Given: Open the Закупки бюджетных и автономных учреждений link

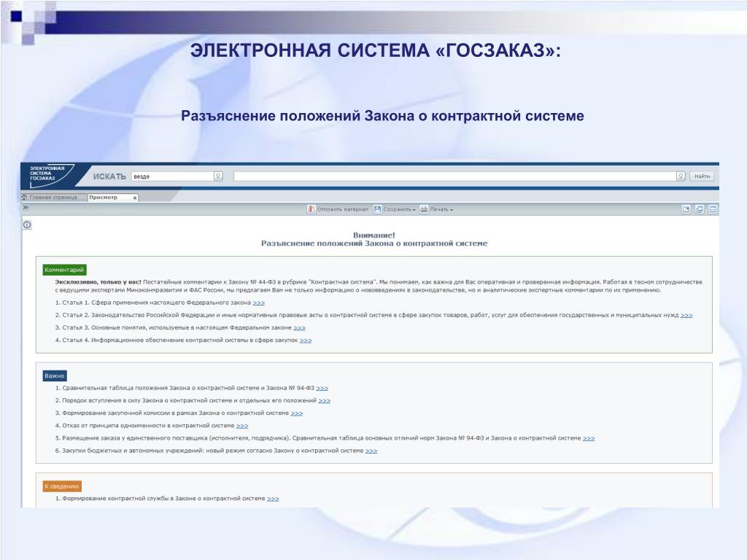Looking at the screenshot, I should coord(371,451).
